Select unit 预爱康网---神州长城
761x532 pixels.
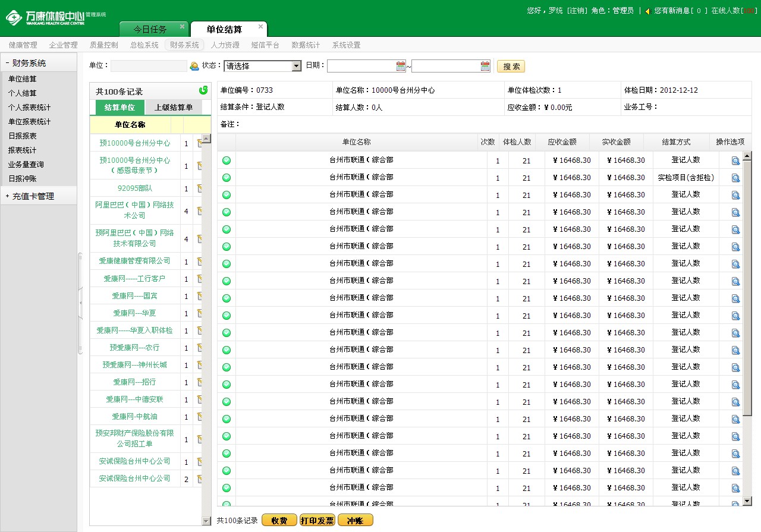coord(135,365)
